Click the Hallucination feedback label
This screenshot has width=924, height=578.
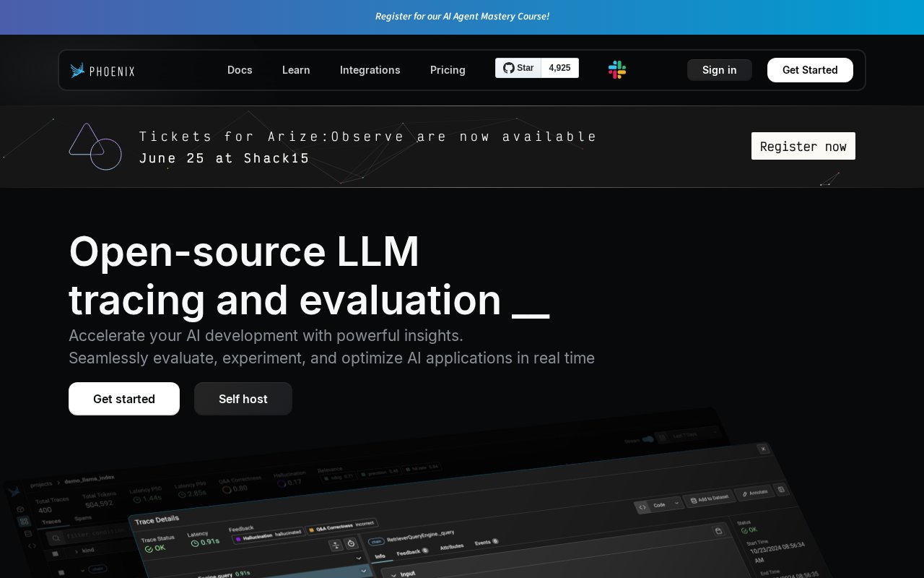[x=269, y=537]
